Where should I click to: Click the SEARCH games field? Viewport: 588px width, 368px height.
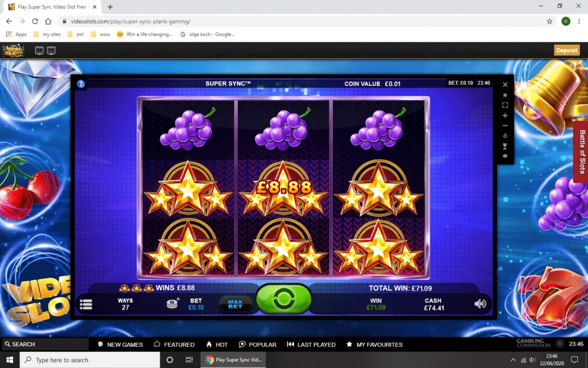coord(45,344)
